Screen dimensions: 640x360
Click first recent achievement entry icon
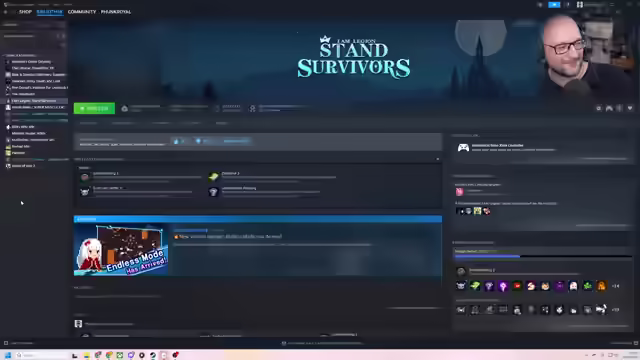84,177
